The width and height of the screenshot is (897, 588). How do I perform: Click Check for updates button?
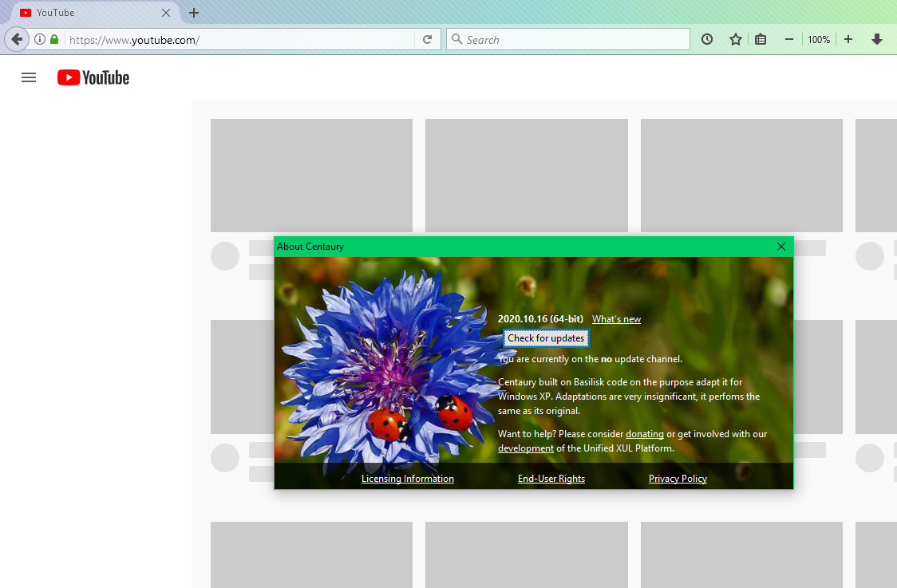point(546,338)
